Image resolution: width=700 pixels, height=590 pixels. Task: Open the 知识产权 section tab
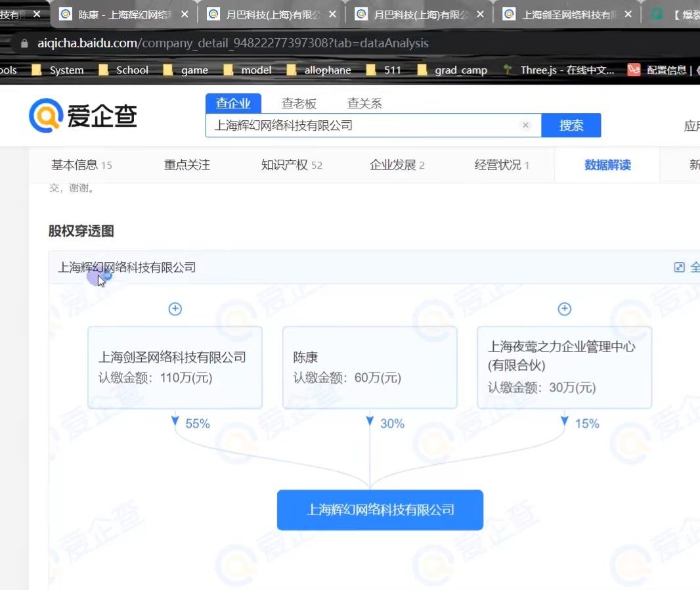292,165
